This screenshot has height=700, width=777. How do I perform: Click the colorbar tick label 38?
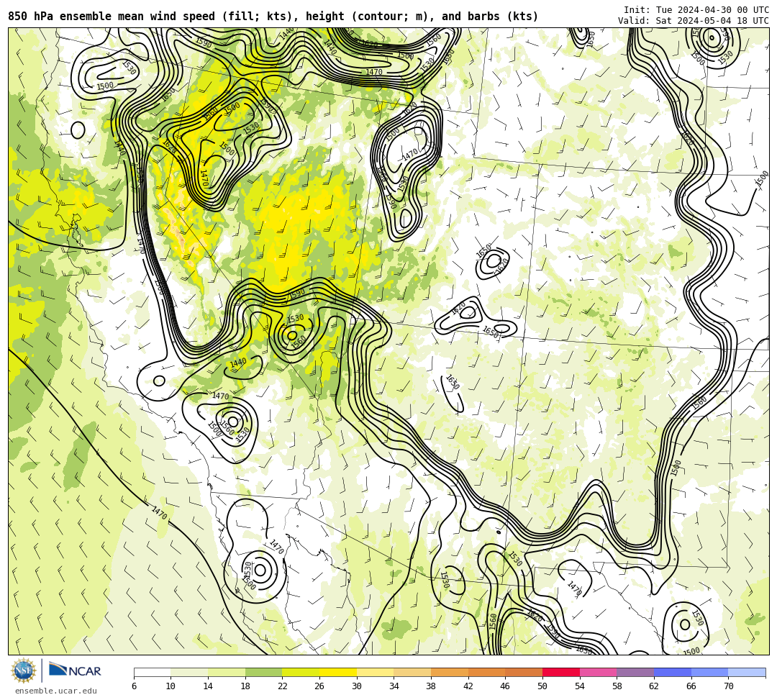pos(431,686)
